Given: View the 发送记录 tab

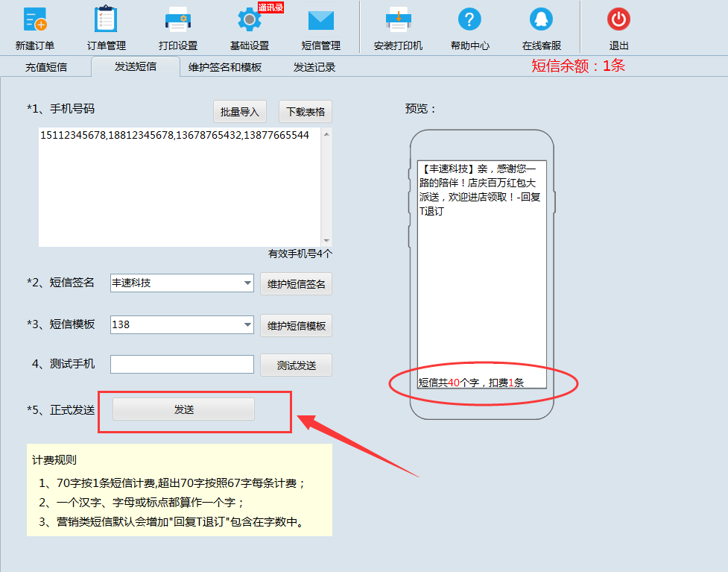Looking at the screenshot, I should tap(314, 67).
